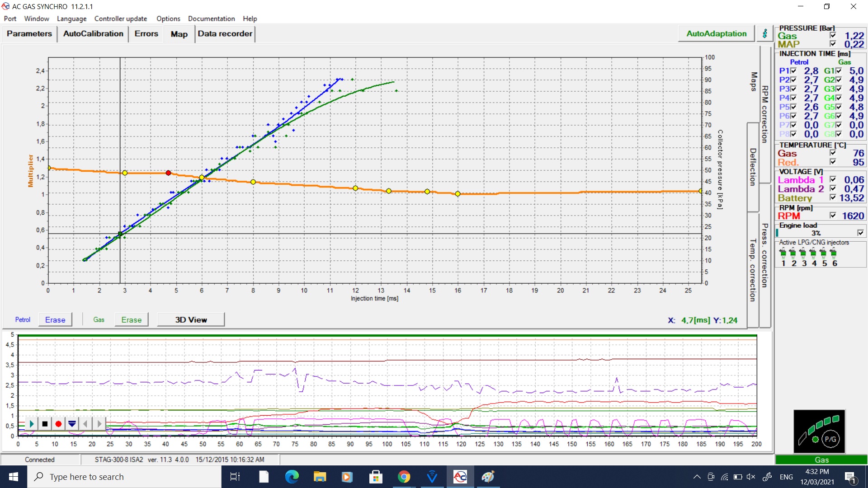Start playback with the oscilloscope play icon
The width and height of the screenshot is (868, 488).
click(x=32, y=424)
